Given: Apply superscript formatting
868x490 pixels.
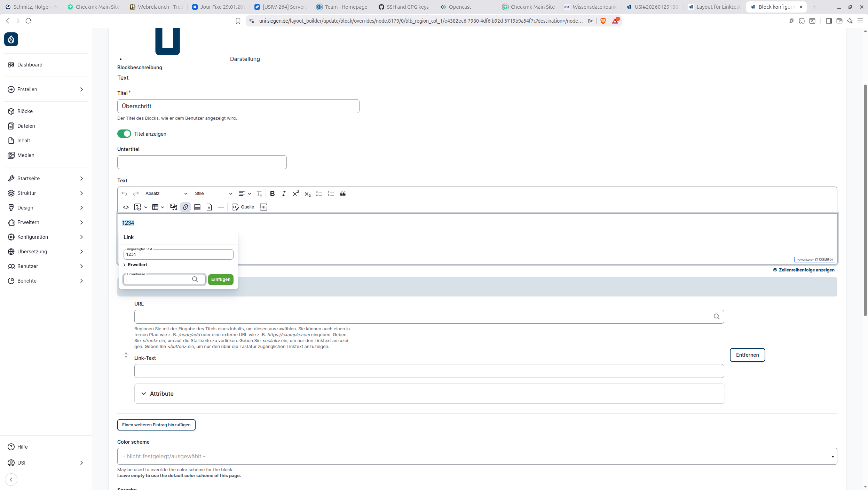Looking at the screenshot, I should pos(295,193).
